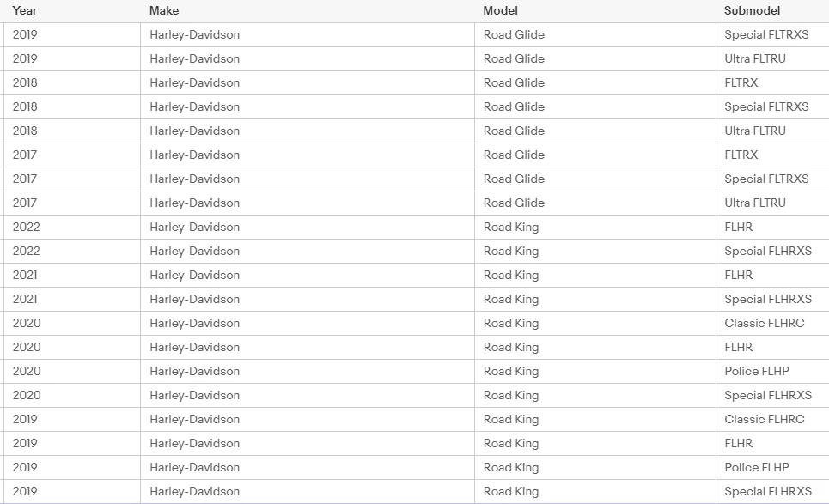
Task: Select 'FLHR' submodel in the 2022 row
Action: [738, 228]
